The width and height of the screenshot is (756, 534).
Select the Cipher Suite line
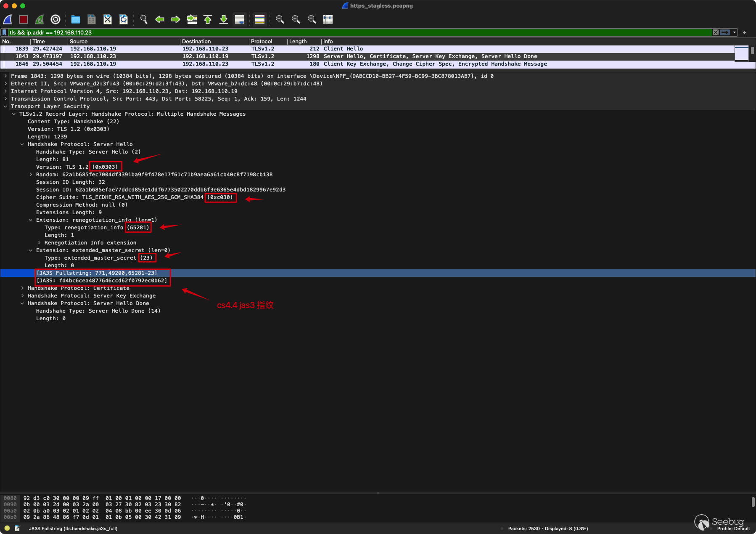pyautogui.click(x=378, y=197)
